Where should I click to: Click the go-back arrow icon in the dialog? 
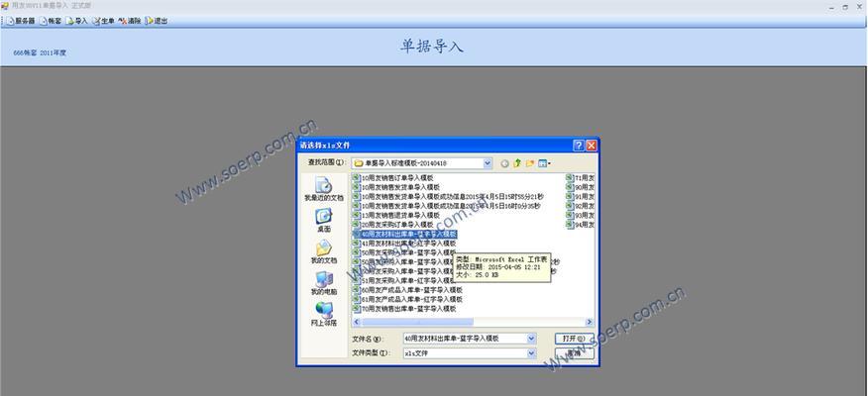coord(504,163)
